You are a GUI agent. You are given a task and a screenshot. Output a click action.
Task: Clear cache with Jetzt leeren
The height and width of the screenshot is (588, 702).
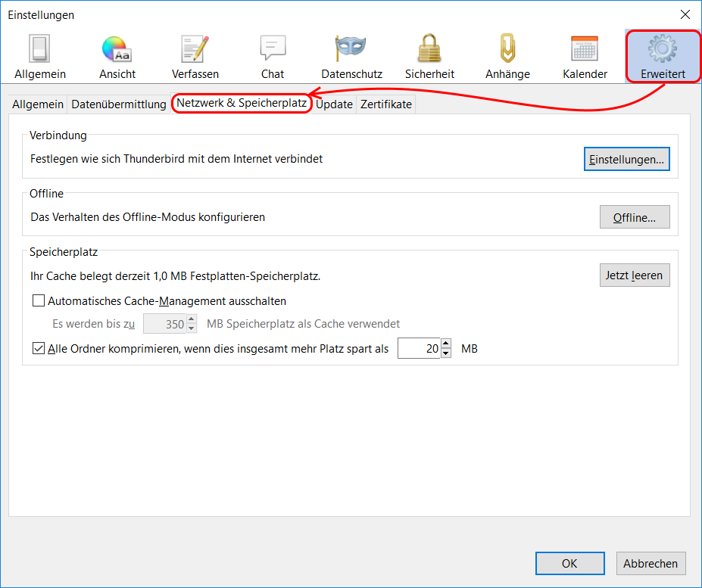pos(635,275)
